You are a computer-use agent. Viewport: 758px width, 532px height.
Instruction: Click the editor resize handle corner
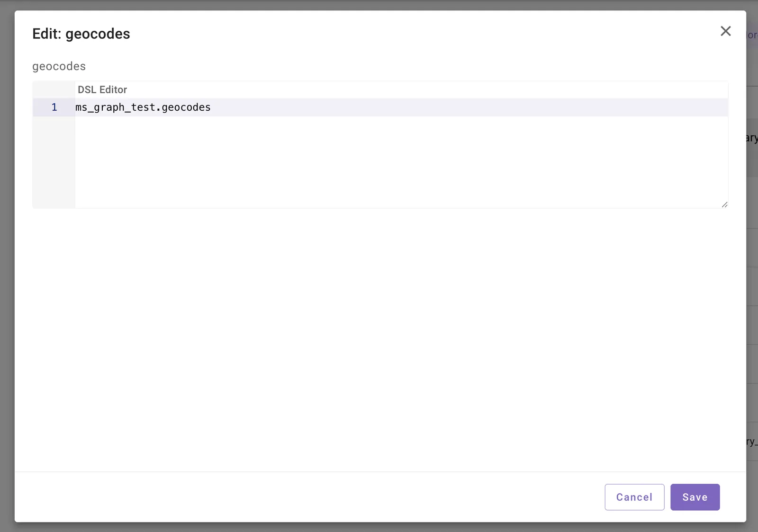pos(724,204)
